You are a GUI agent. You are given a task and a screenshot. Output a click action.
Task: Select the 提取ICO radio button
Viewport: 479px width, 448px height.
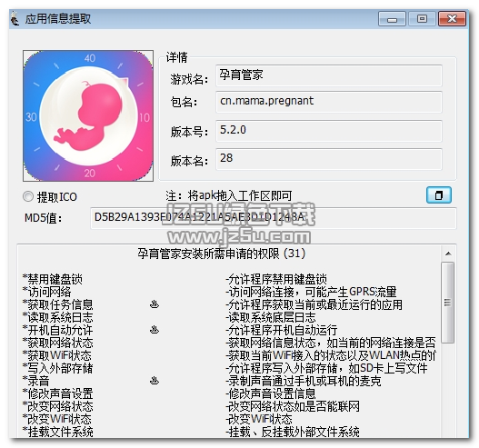(x=28, y=196)
